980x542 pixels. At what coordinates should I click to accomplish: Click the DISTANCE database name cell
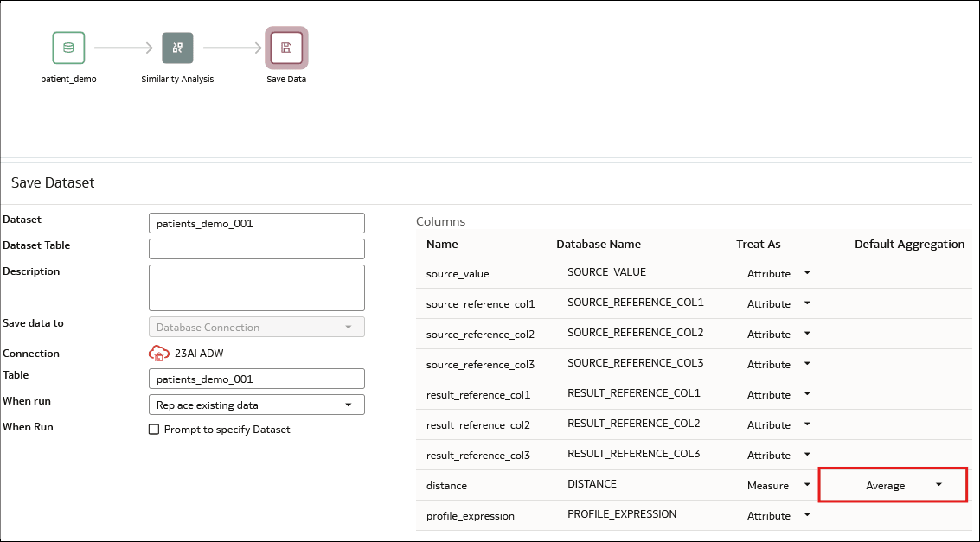(592, 484)
